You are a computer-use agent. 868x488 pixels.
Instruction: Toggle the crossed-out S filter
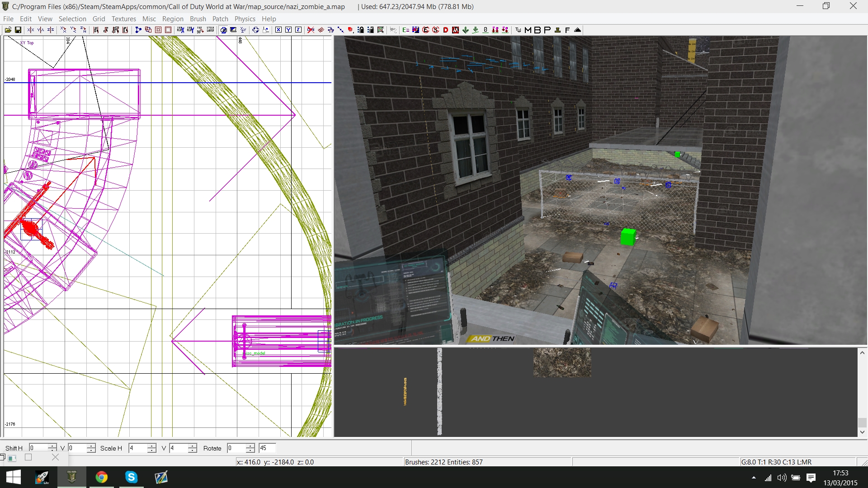coord(436,30)
